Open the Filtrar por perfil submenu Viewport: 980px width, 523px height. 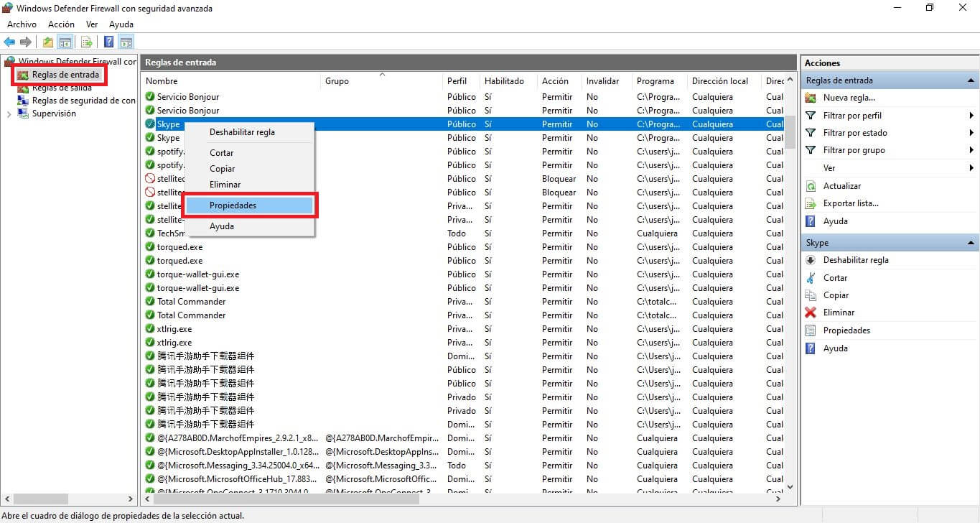(x=971, y=116)
